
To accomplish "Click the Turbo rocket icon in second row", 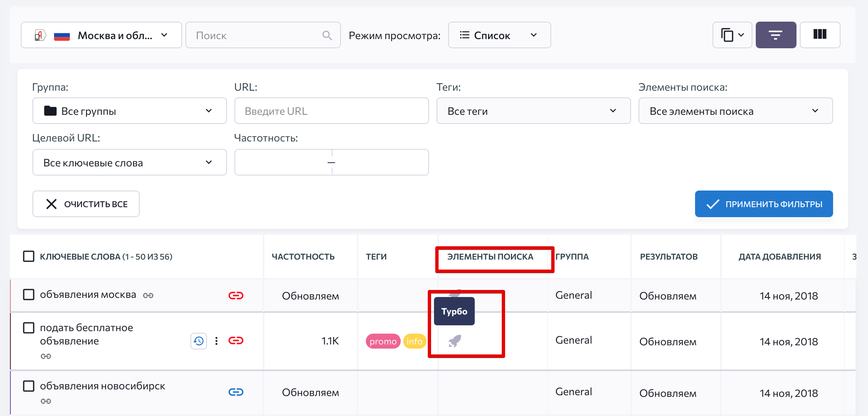I will (x=455, y=341).
